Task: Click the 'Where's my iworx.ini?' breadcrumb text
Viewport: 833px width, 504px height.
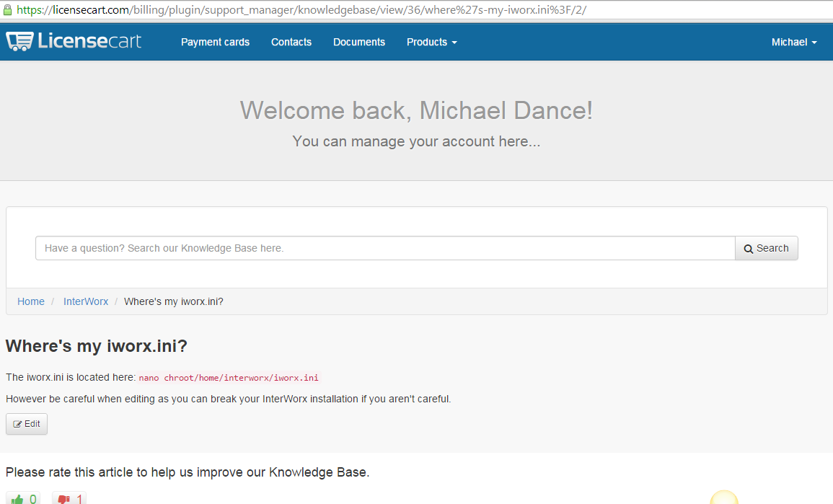Action: pos(174,301)
